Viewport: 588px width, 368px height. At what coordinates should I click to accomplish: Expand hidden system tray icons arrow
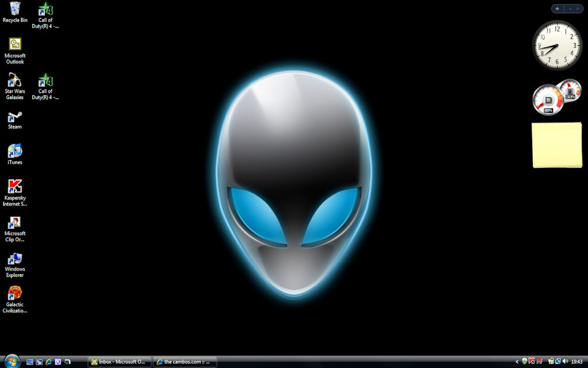point(517,362)
